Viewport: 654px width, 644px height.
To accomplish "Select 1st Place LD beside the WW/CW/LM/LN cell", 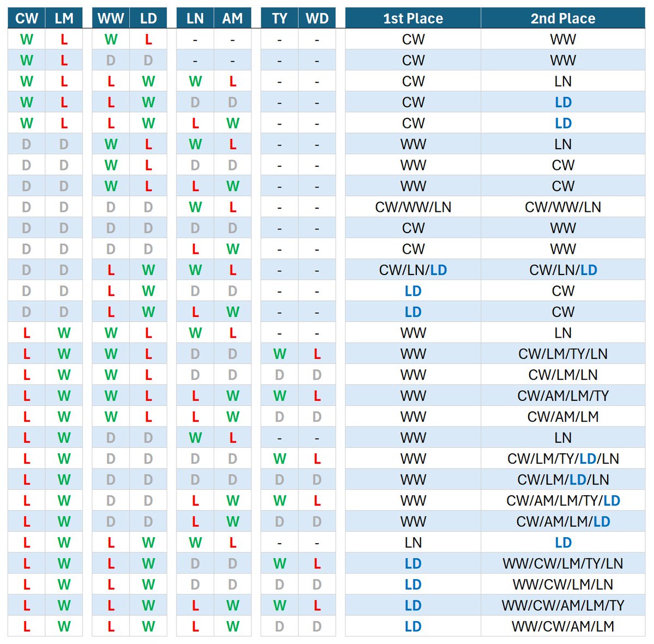I will [413, 585].
